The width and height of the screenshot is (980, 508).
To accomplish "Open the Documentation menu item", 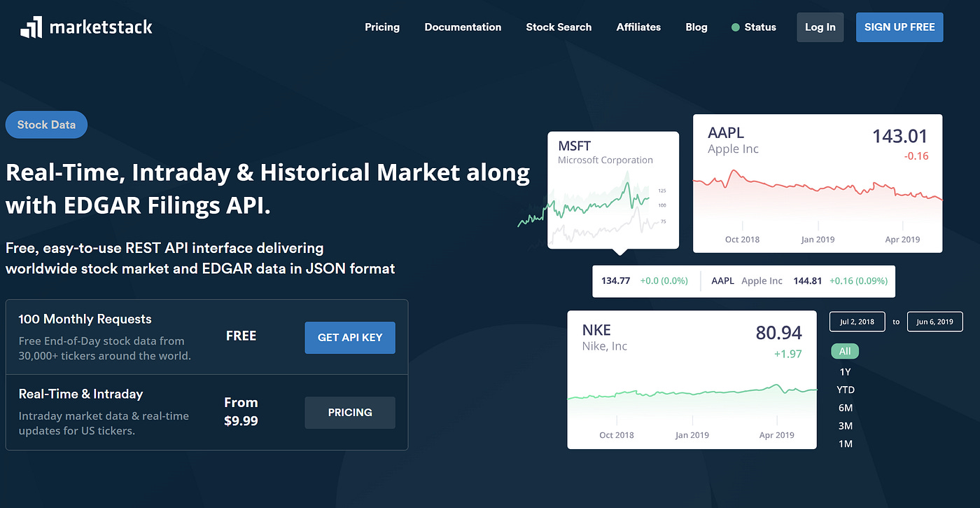I will click(x=463, y=27).
